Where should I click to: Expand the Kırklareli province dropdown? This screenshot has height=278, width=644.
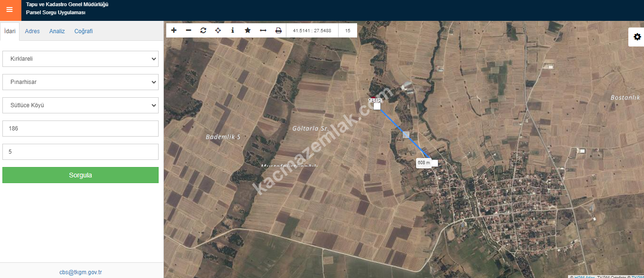point(80,59)
